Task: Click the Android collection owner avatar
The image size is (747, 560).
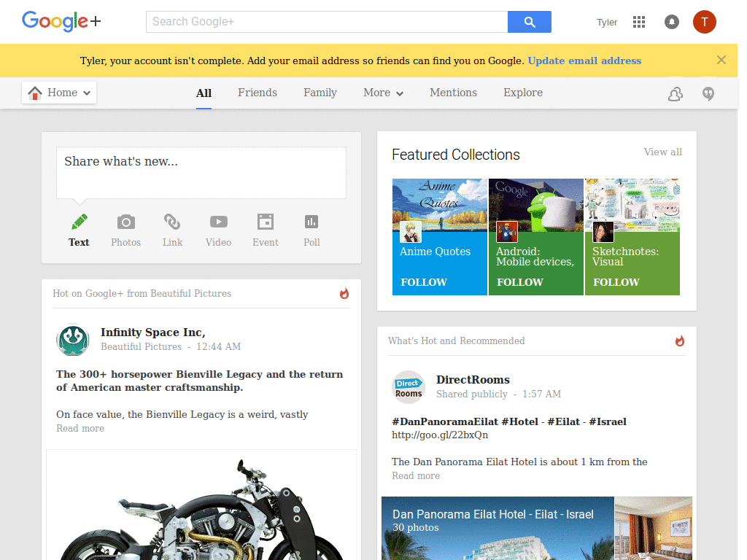Action: 507,233
